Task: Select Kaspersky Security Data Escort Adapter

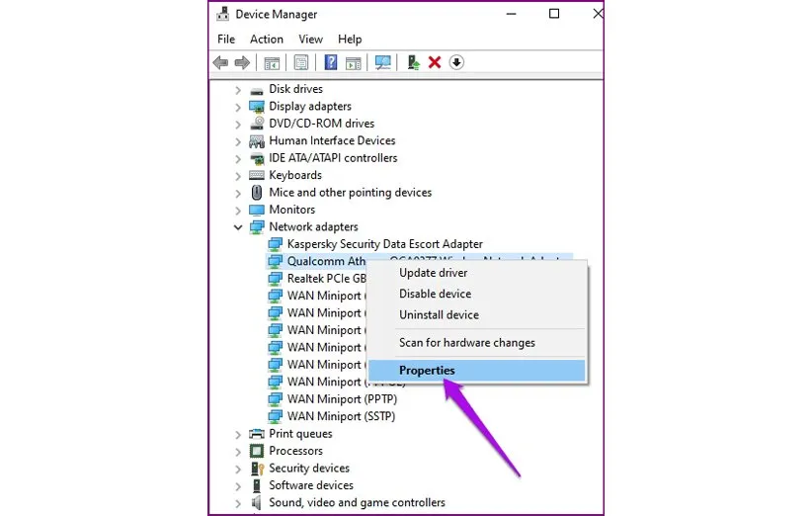Action: point(384,244)
